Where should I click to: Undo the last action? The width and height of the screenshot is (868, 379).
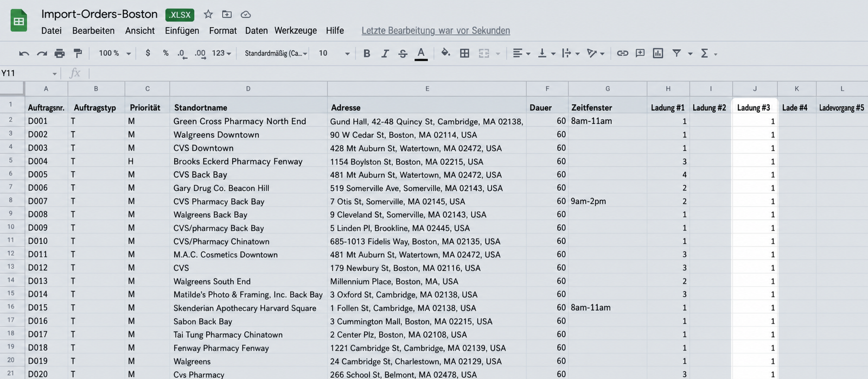[x=24, y=53]
